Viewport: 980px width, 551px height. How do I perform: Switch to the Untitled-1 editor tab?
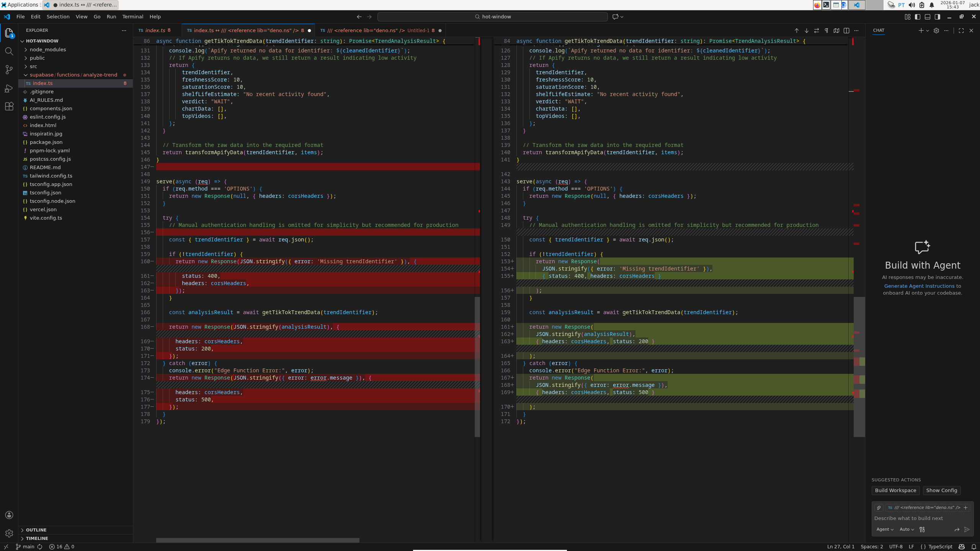pos(381,31)
